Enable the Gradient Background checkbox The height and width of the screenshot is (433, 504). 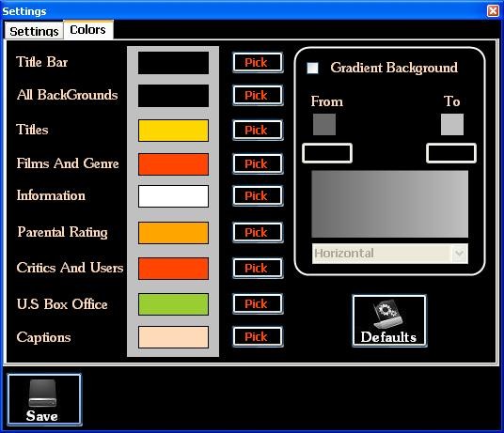pyautogui.click(x=312, y=68)
